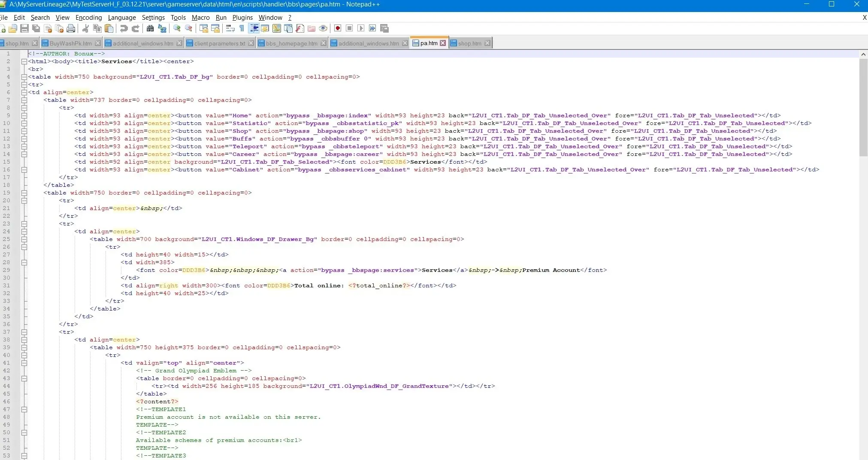Collapse the Drawer_Bg table fold at line 25

tap(24, 239)
